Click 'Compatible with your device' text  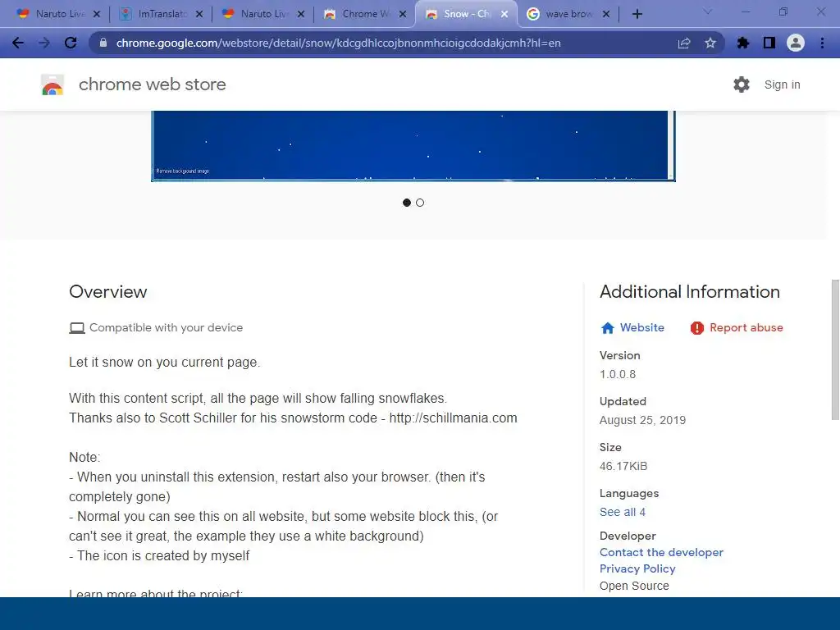(166, 327)
